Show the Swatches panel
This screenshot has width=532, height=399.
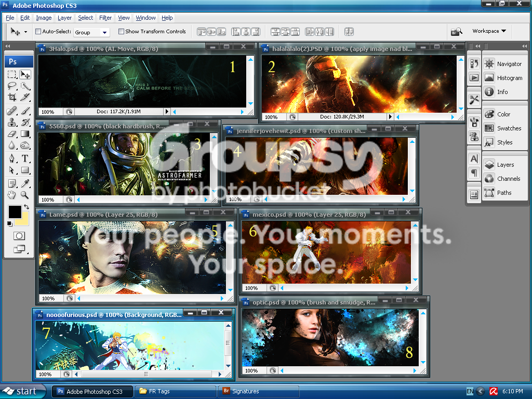point(505,128)
